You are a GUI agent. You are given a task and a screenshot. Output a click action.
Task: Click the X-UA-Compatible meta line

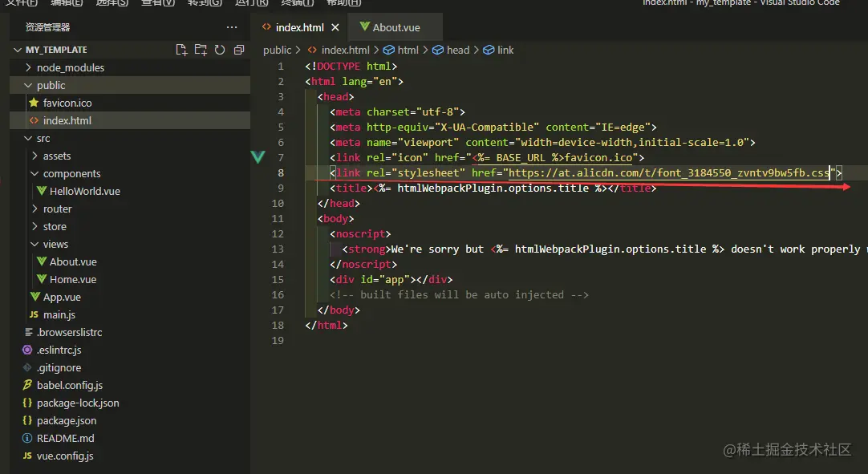(x=493, y=128)
